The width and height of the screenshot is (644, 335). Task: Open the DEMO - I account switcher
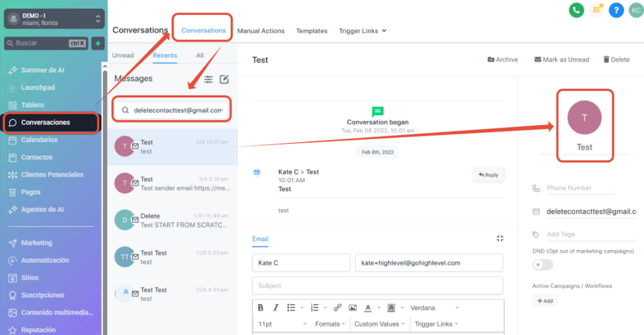point(53,18)
